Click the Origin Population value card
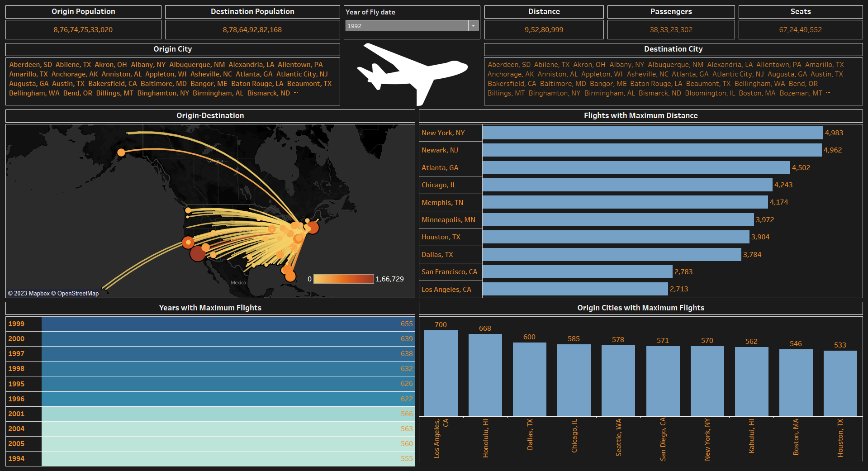The width and height of the screenshot is (868, 471). [83, 30]
